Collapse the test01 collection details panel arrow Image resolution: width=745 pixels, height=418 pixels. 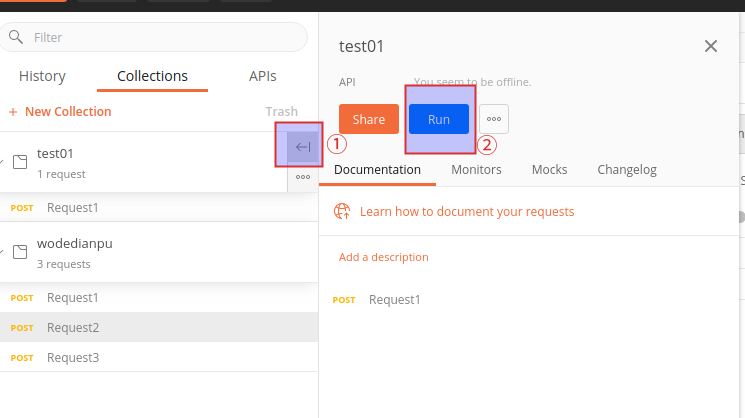click(x=303, y=147)
